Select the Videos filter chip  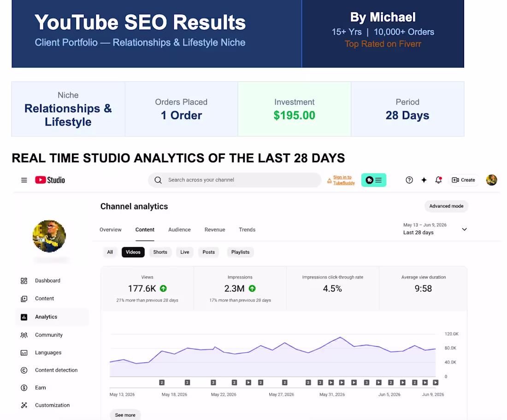click(x=133, y=252)
